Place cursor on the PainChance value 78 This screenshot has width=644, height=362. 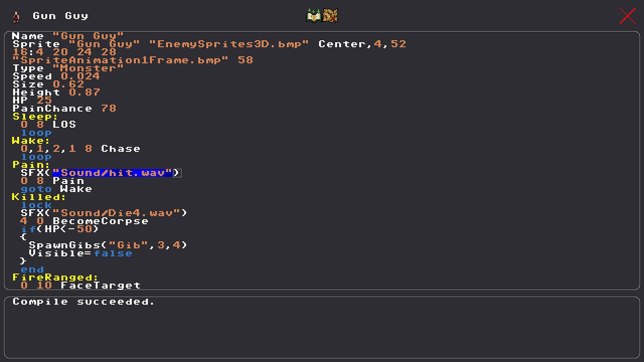point(108,109)
